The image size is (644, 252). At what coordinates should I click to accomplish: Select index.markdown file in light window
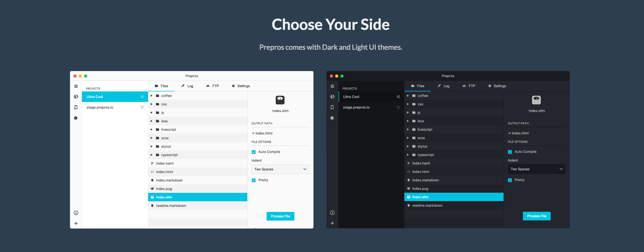pyautogui.click(x=197, y=180)
